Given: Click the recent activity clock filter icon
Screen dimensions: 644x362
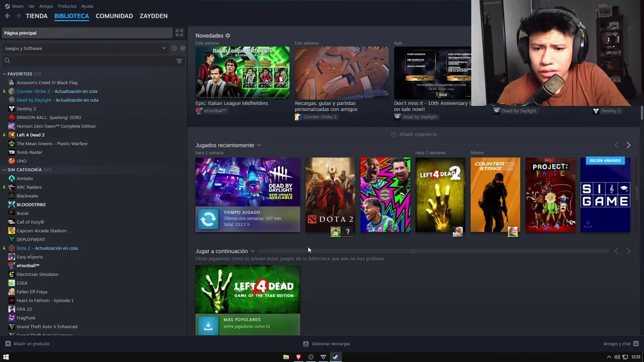Looking at the screenshot, I should point(174,48).
